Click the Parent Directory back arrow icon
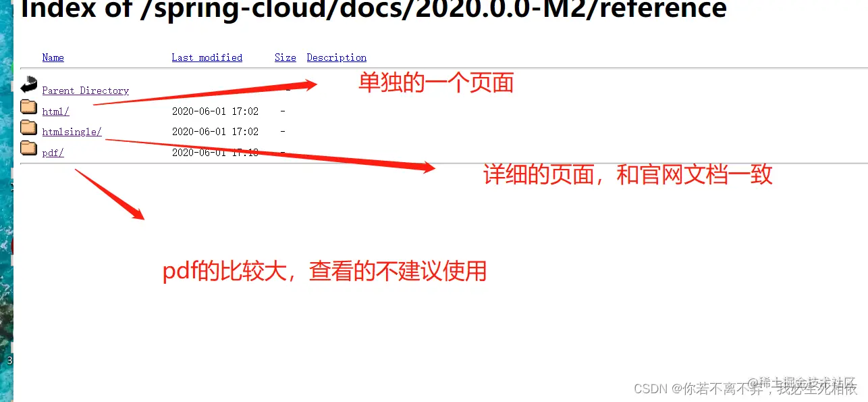The image size is (868, 402). (x=29, y=85)
